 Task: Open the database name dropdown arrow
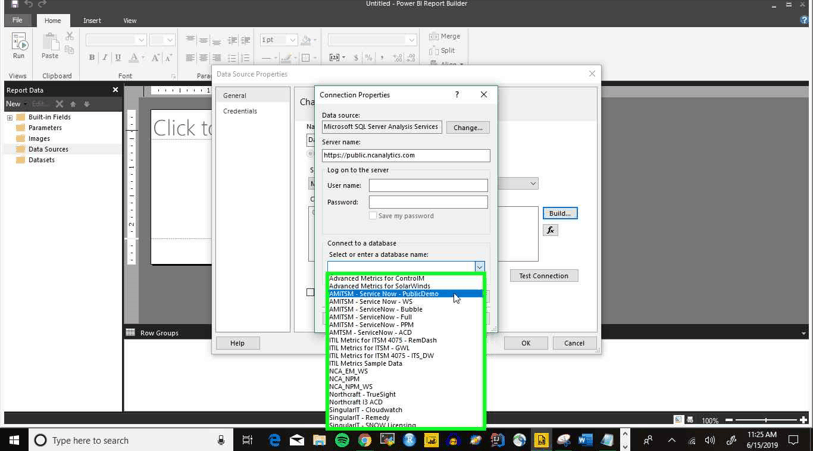coord(480,266)
